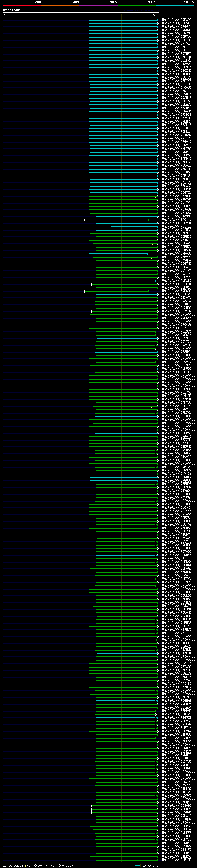Open hit UniRef100_A3DSX0 label

(x=177, y=23)
